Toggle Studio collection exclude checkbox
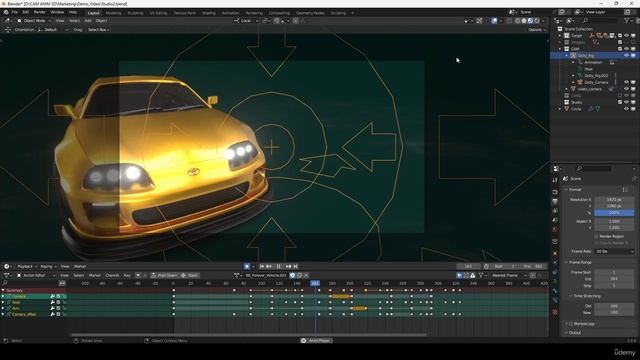 point(620,102)
